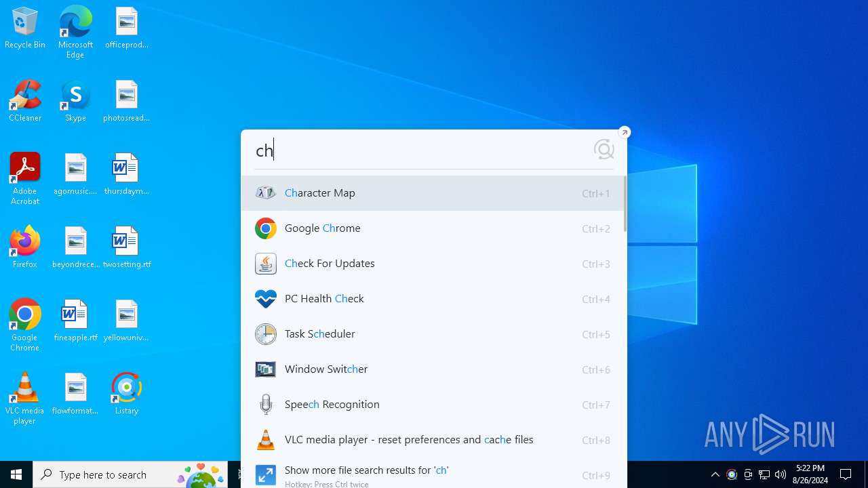Open Recycle Bin on desktop
This screenshot has height=488, width=868.
coord(25,28)
